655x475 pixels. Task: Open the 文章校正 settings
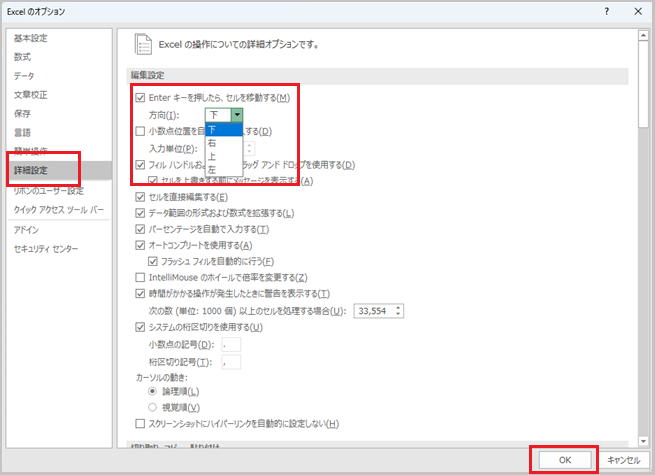coord(30,95)
